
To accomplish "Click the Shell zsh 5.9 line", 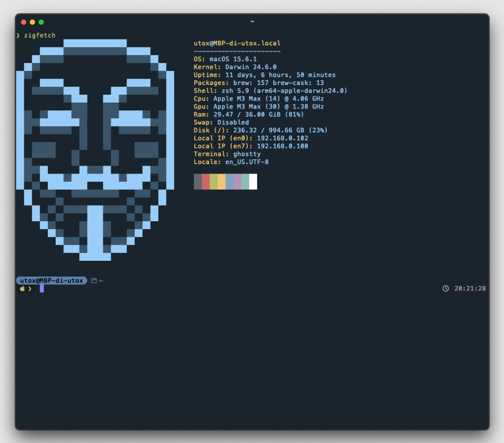I will coord(270,91).
